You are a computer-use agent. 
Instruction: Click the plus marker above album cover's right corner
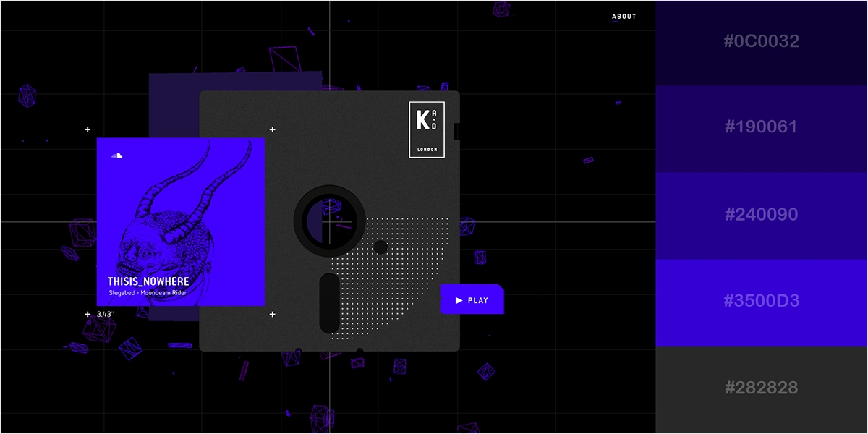[273, 129]
